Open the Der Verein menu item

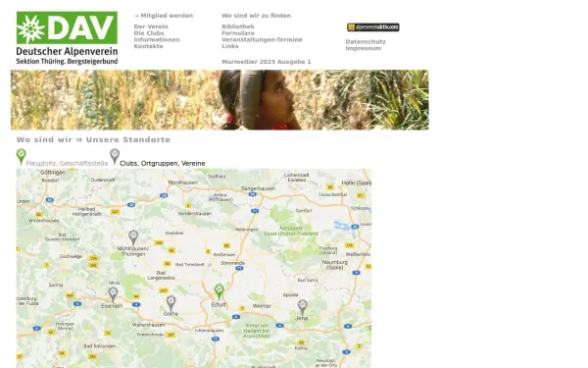click(x=151, y=26)
